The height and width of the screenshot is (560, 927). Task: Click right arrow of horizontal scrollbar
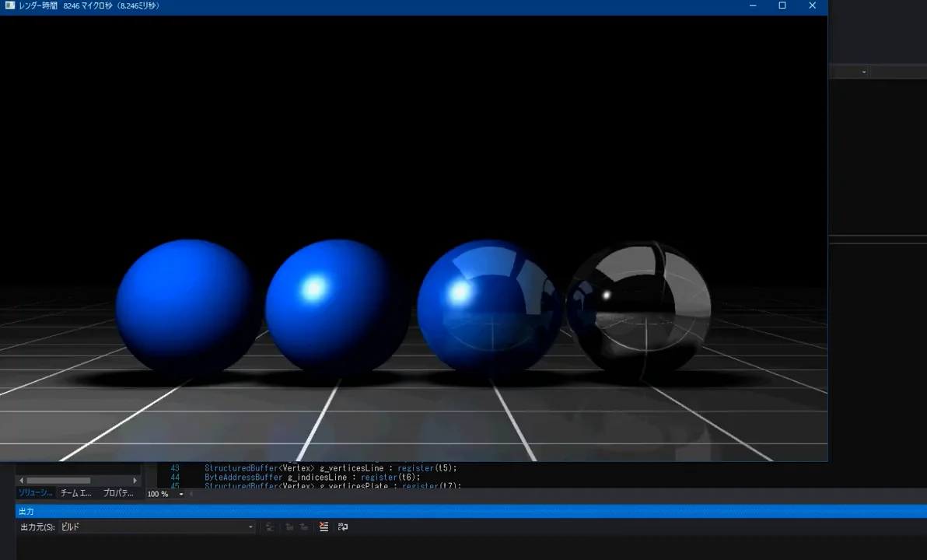click(135, 481)
